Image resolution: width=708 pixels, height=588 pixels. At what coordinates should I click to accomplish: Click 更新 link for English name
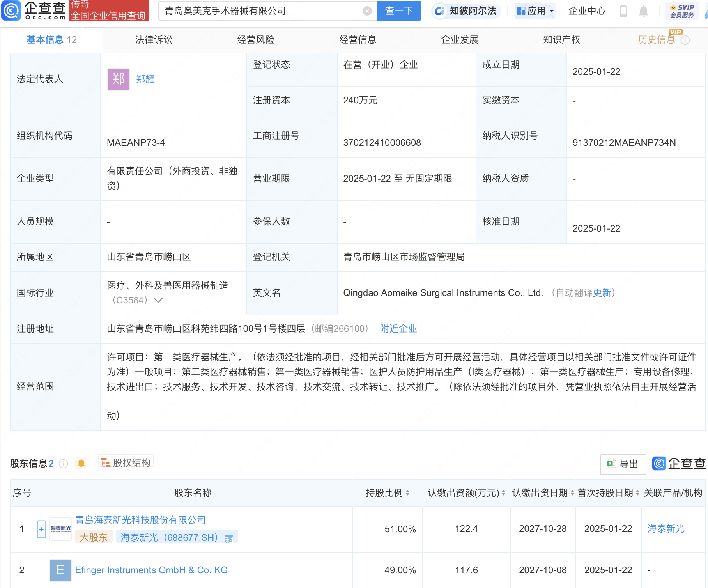tap(602, 293)
